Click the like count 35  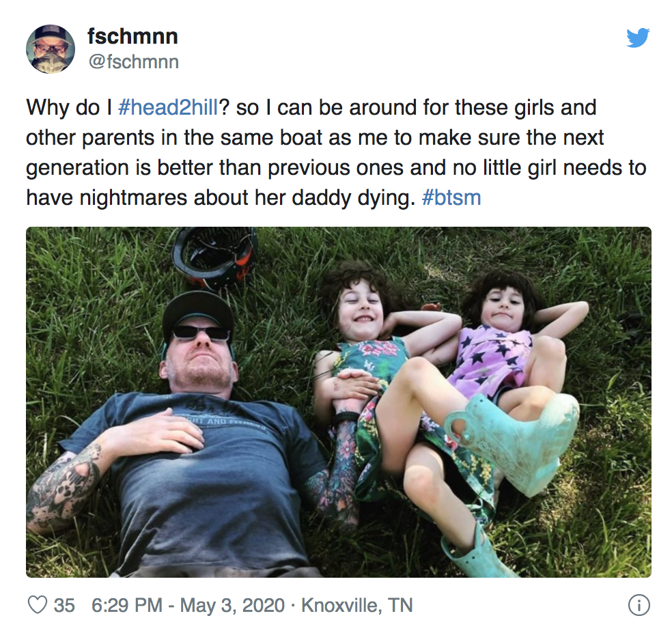coord(64,605)
